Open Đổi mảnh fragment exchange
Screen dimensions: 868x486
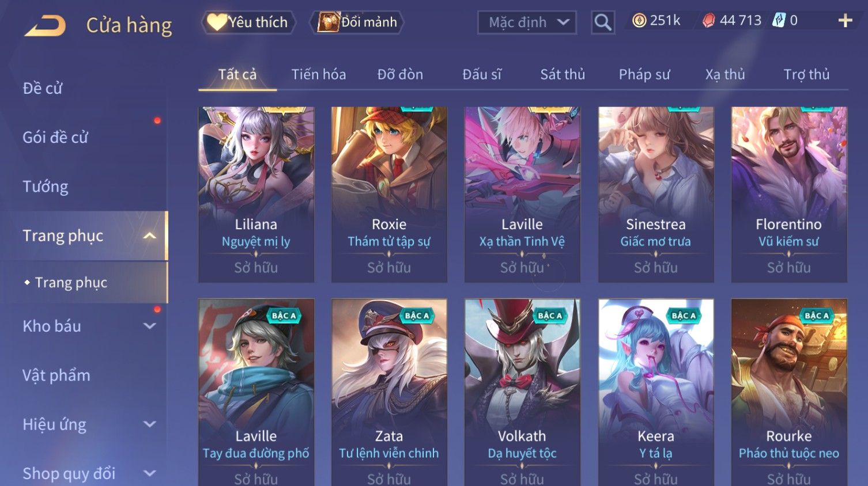coord(357,22)
